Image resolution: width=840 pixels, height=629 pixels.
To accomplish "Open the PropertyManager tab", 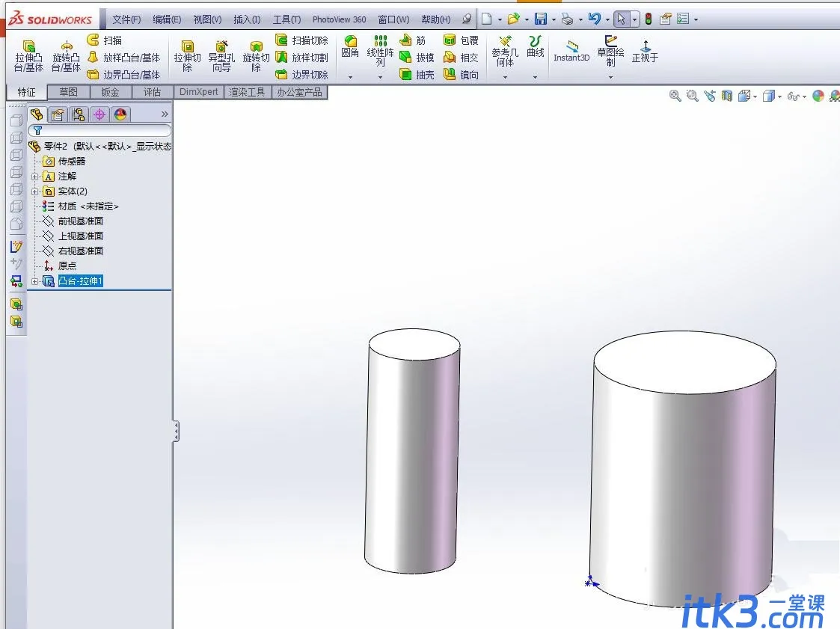I will coord(58,114).
